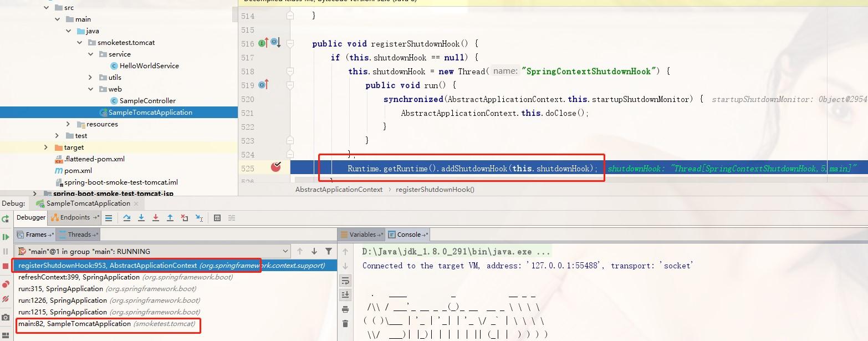Collapse code fold at line 518
The image size is (868, 341).
click(290, 71)
